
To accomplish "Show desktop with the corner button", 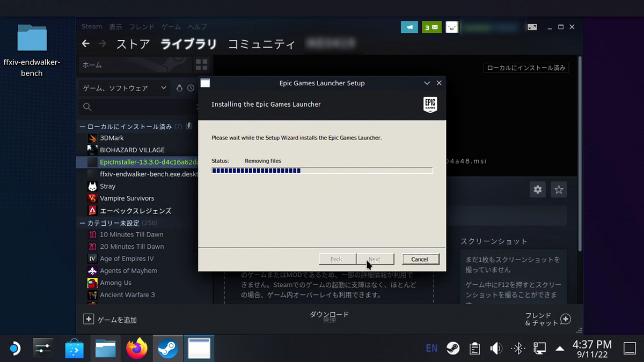I will (x=630, y=349).
